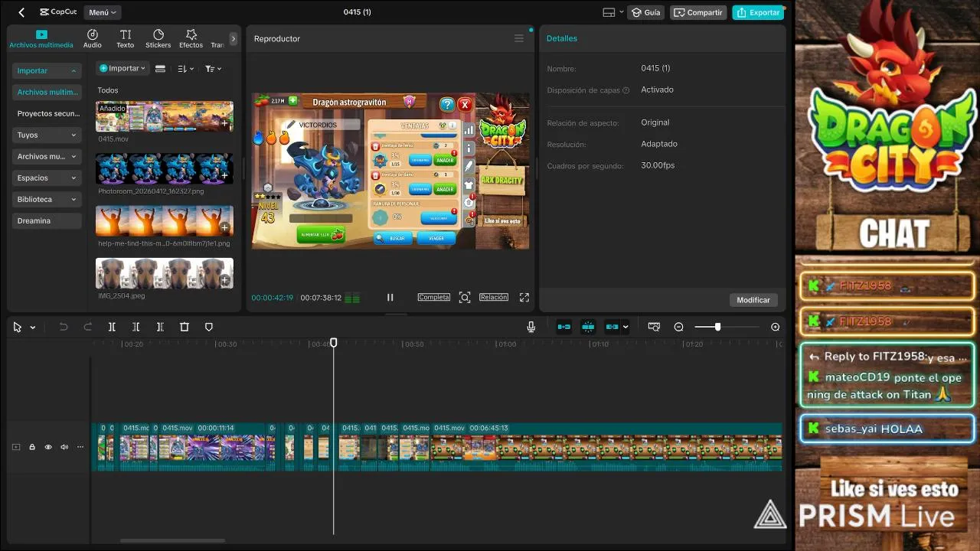980x551 pixels.
Task: Select the 0415.mov media thumbnail
Action: coord(165,116)
